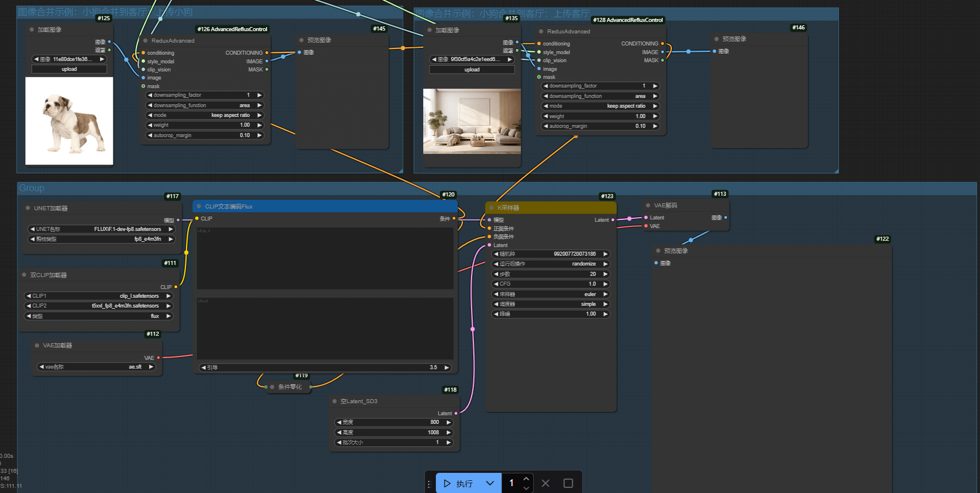Collapse the 空Latent_SD3 node via its dot
This screenshot has height=493, width=980.
[x=335, y=401]
